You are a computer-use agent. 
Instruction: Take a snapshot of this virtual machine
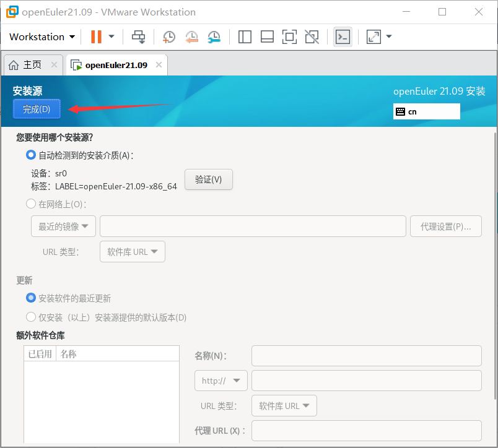(168, 37)
